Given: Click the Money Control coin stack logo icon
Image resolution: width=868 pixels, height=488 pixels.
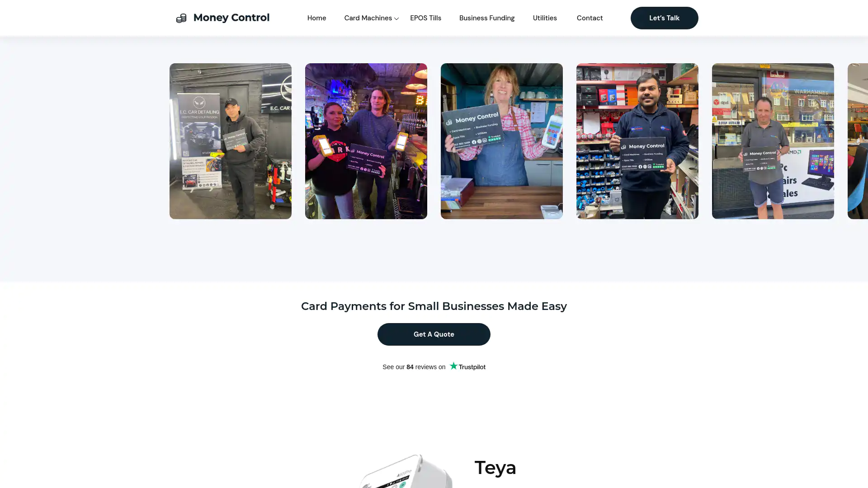Looking at the screenshot, I should coord(181,18).
